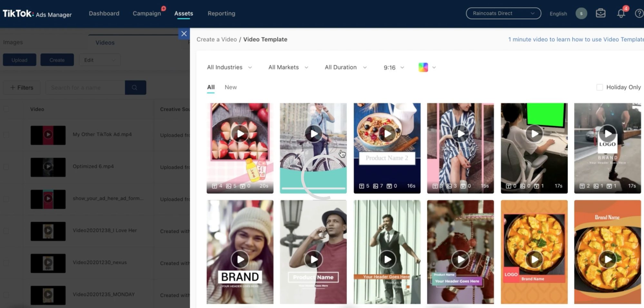Click the user avatar icon
This screenshot has height=308, width=644.
tap(581, 14)
